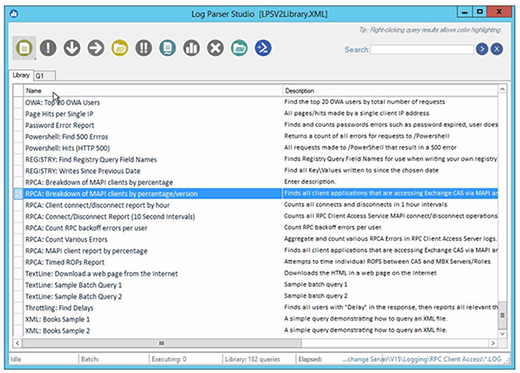Click description 'Enter description.'
This screenshot has height=373, width=520.
tap(310, 182)
